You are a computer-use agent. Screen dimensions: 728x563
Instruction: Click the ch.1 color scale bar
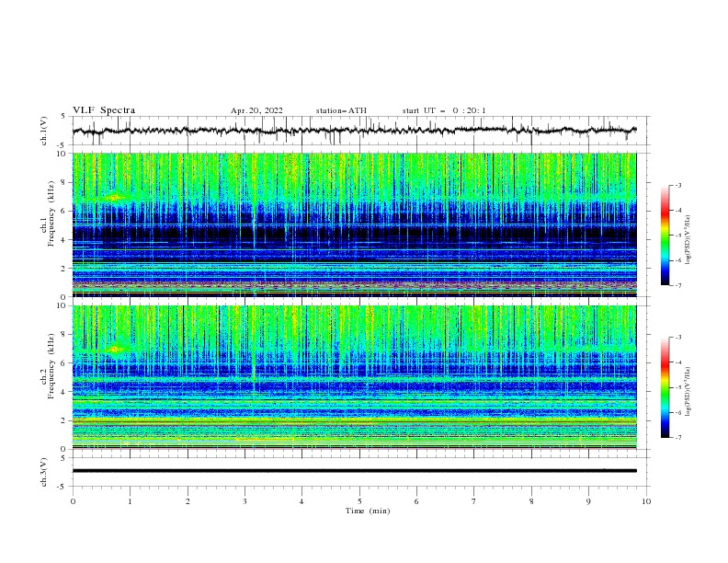(x=665, y=236)
